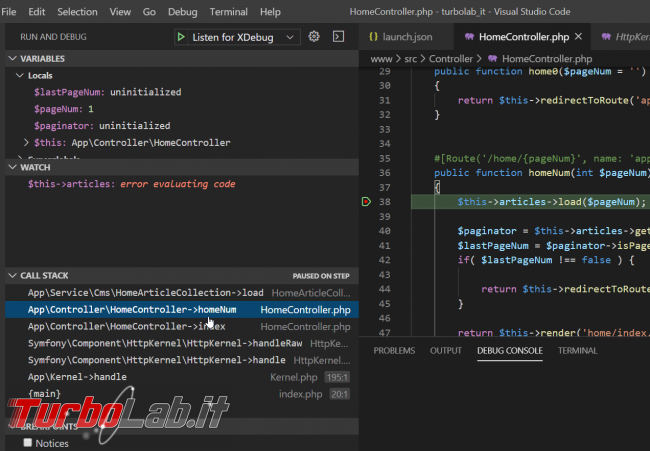Select the $pageNum variable row
This screenshot has width=650, height=451.
tap(182, 109)
